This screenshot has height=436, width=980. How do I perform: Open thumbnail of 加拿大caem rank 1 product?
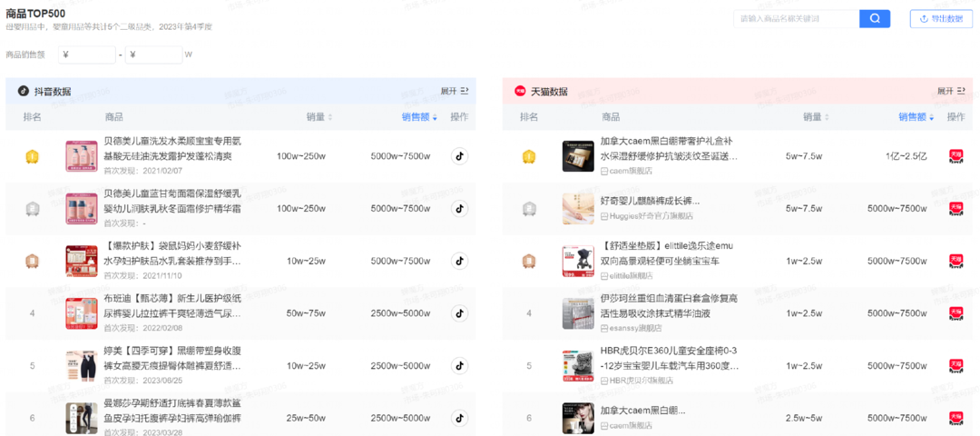pyautogui.click(x=578, y=156)
